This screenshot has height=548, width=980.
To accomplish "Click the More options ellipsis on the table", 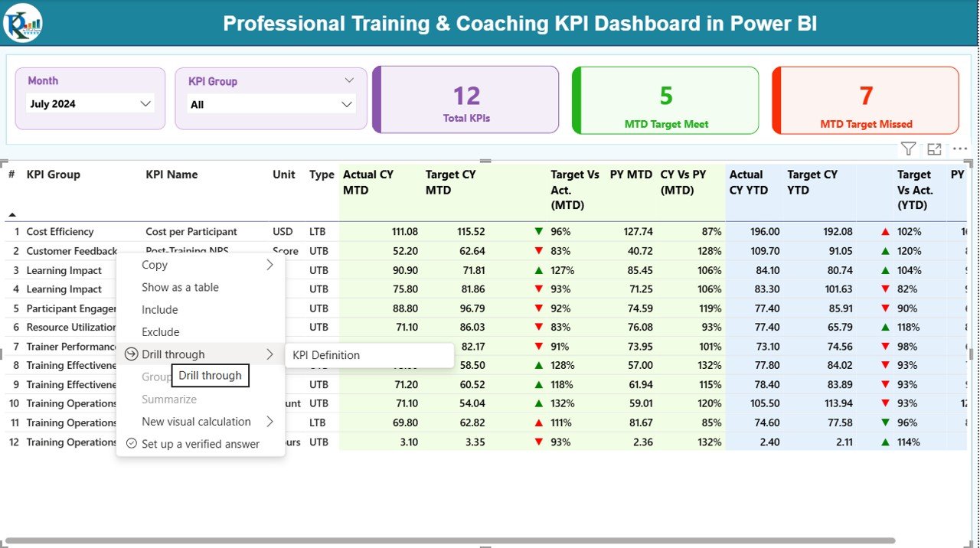I will pyautogui.click(x=960, y=148).
